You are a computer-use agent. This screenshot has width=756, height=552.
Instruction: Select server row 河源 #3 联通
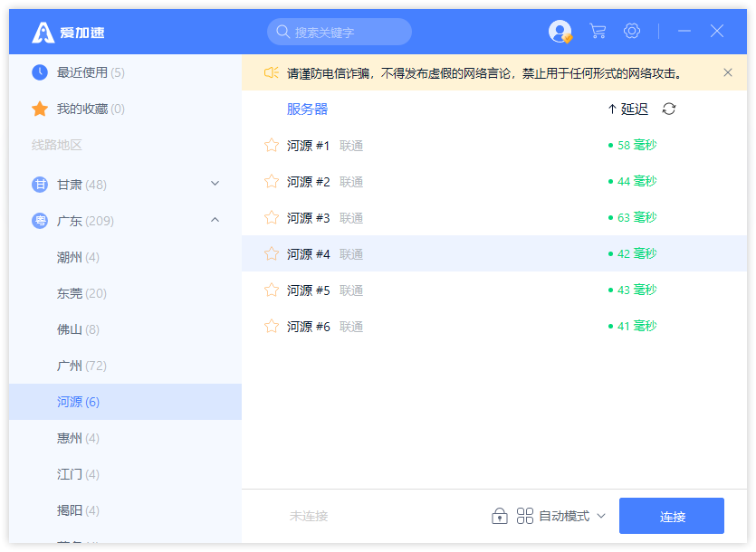pyautogui.click(x=494, y=217)
